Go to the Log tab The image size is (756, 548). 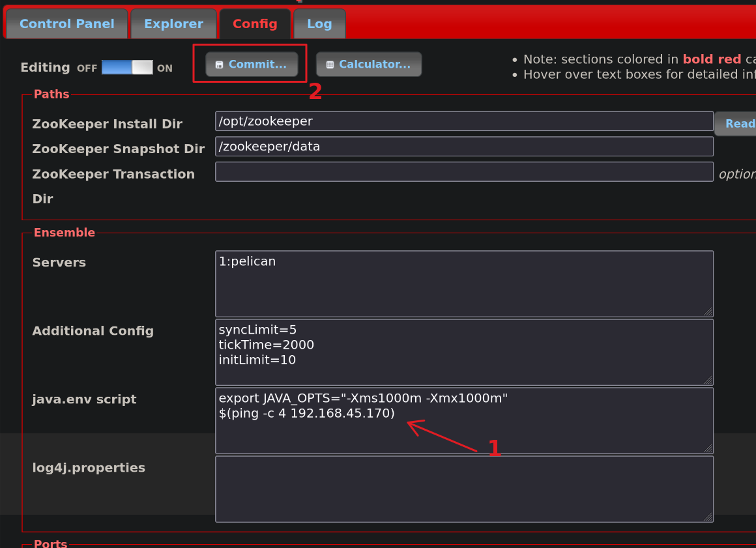[x=319, y=24]
